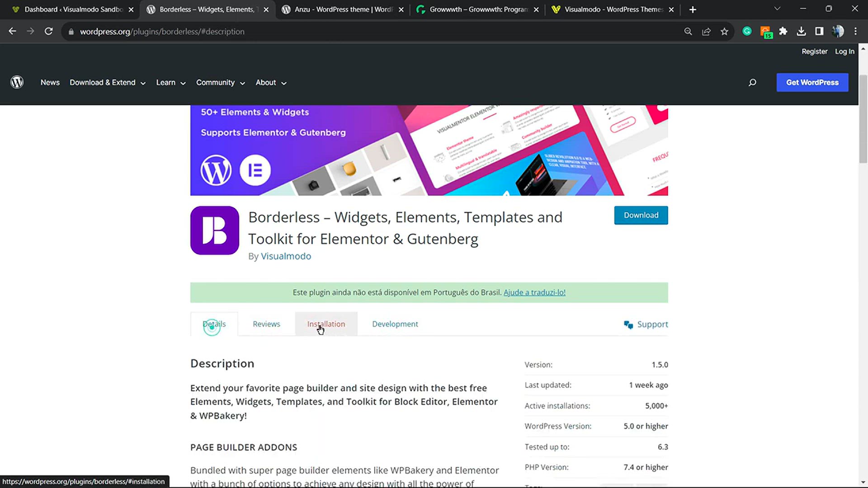Click the Ajude a traduzi-lo link
This screenshot has height=488, width=868.
[x=534, y=292]
